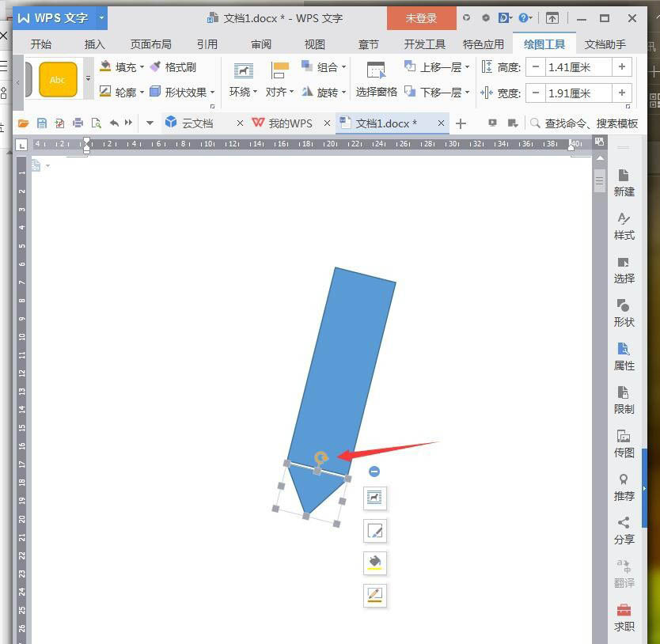Open the 组合 group dropdown
This screenshot has height=644, width=660.
pyautogui.click(x=324, y=66)
